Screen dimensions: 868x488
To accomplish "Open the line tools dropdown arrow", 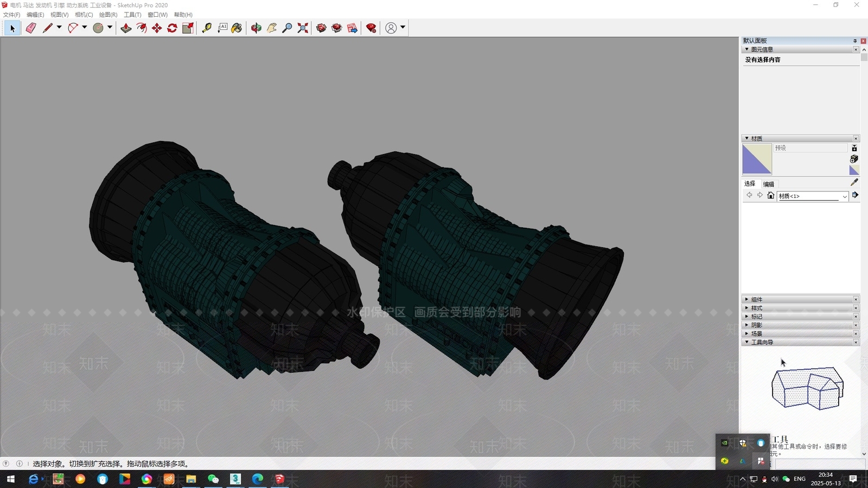I will tap(59, 27).
